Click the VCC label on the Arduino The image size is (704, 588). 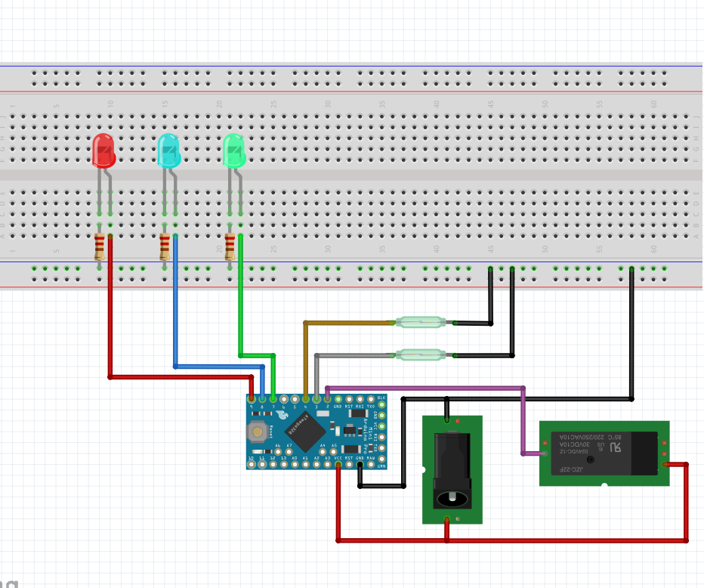[x=337, y=458]
